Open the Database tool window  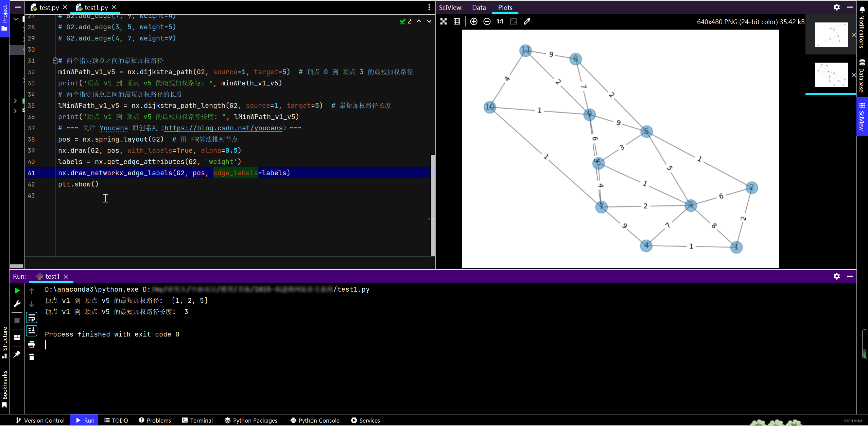pyautogui.click(x=862, y=76)
